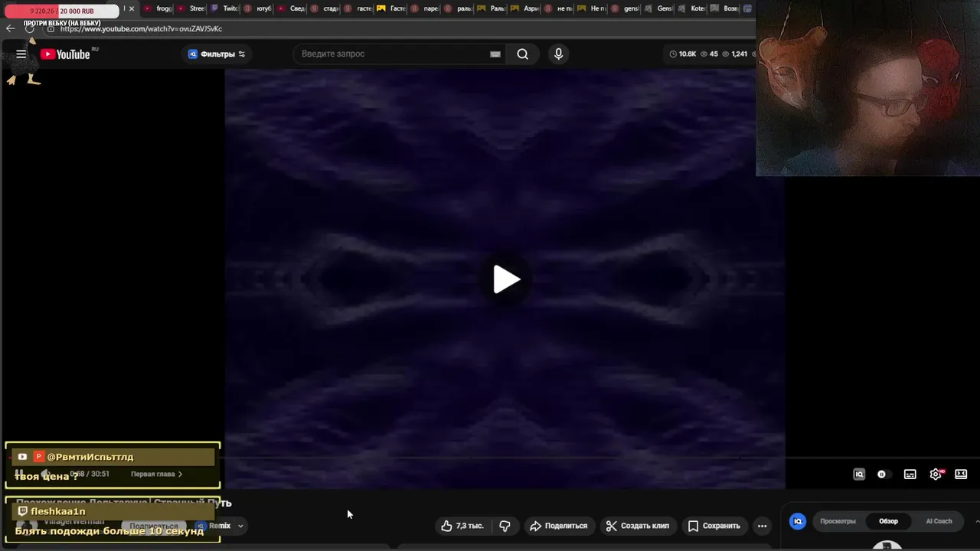Click the blue IQ badge in side panel
Viewport: 980px width, 551px height.
(x=798, y=521)
